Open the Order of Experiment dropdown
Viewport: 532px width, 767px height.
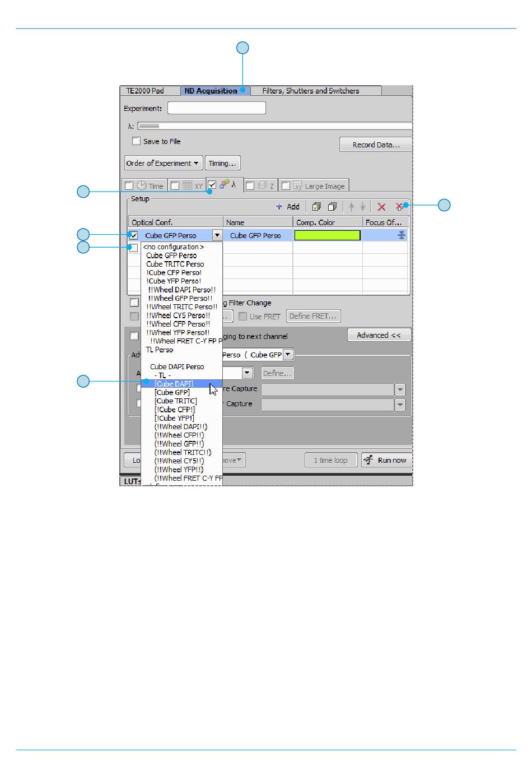[163, 163]
